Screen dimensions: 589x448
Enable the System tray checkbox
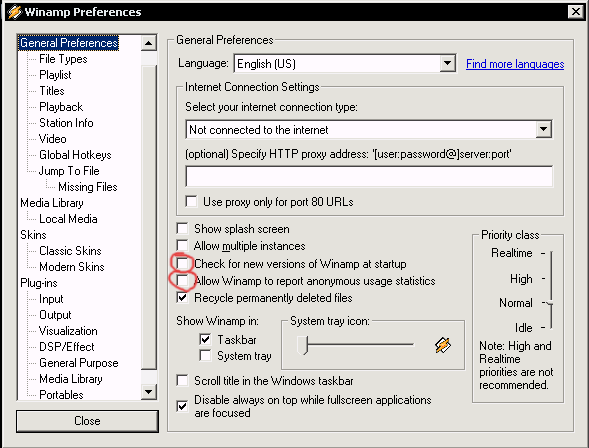205,356
